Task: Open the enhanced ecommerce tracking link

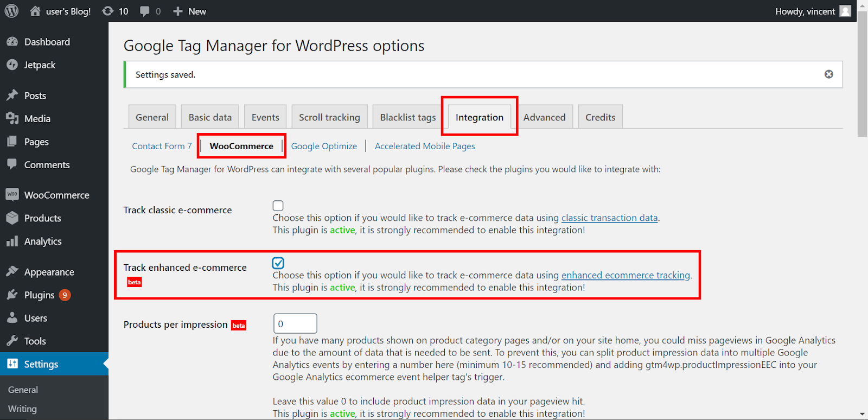Action: click(x=626, y=275)
